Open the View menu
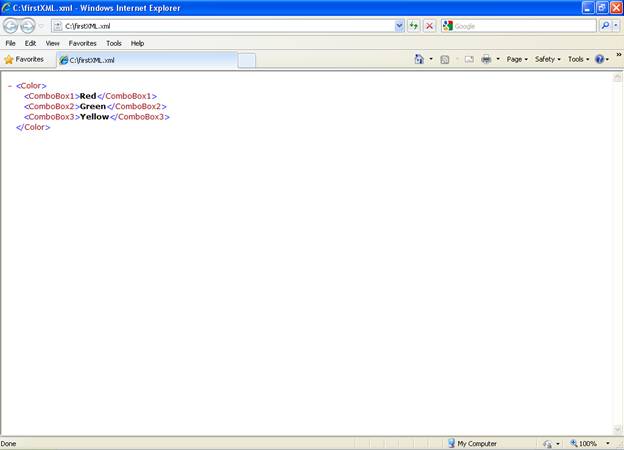Viewport: 624px width, 450px height. (52, 43)
